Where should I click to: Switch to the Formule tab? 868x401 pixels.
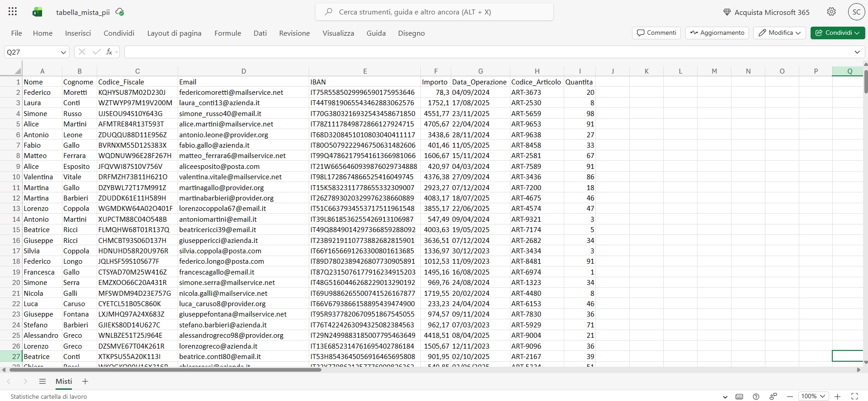click(x=227, y=33)
